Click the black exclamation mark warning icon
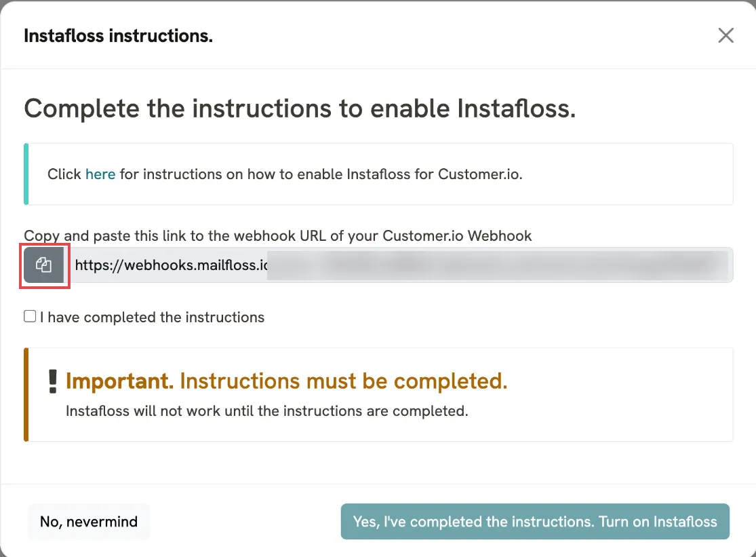This screenshot has width=756, height=557. point(53,381)
